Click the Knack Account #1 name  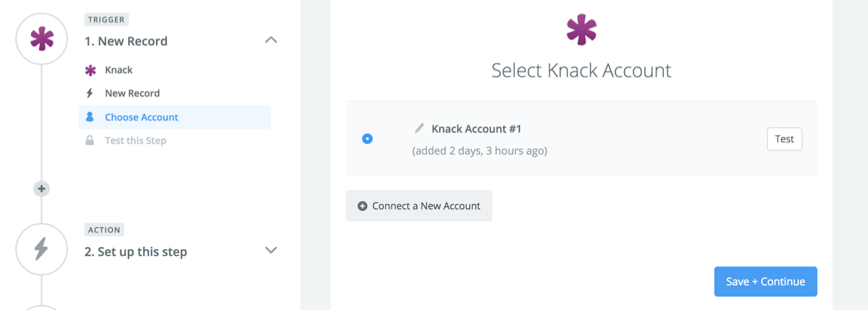477,129
